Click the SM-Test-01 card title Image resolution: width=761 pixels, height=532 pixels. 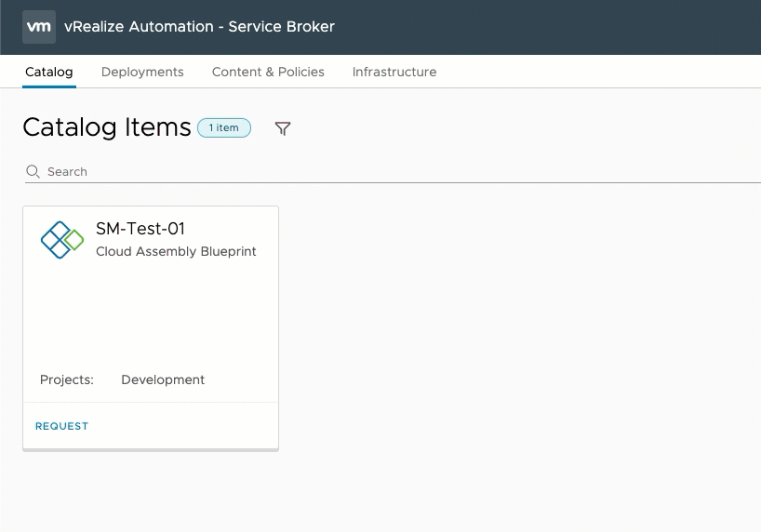(x=140, y=229)
